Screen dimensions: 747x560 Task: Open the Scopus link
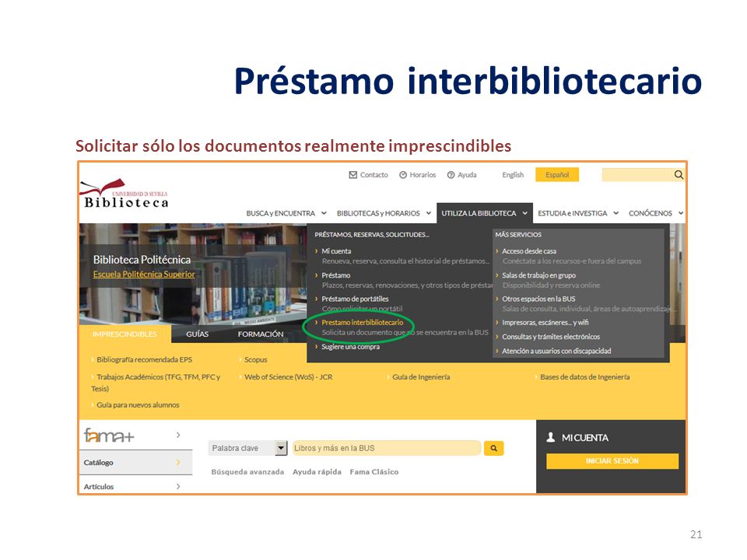click(x=256, y=359)
